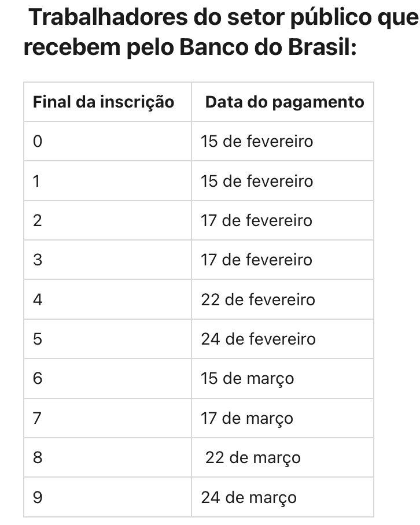Click the "24 de março" date cell

pyautogui.click(x=249, y=497)
